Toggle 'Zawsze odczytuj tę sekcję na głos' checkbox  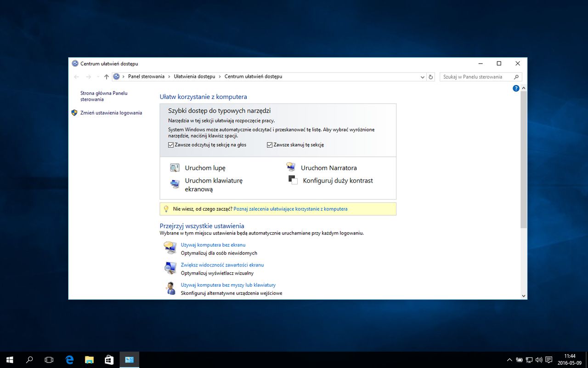pos(171,145)
